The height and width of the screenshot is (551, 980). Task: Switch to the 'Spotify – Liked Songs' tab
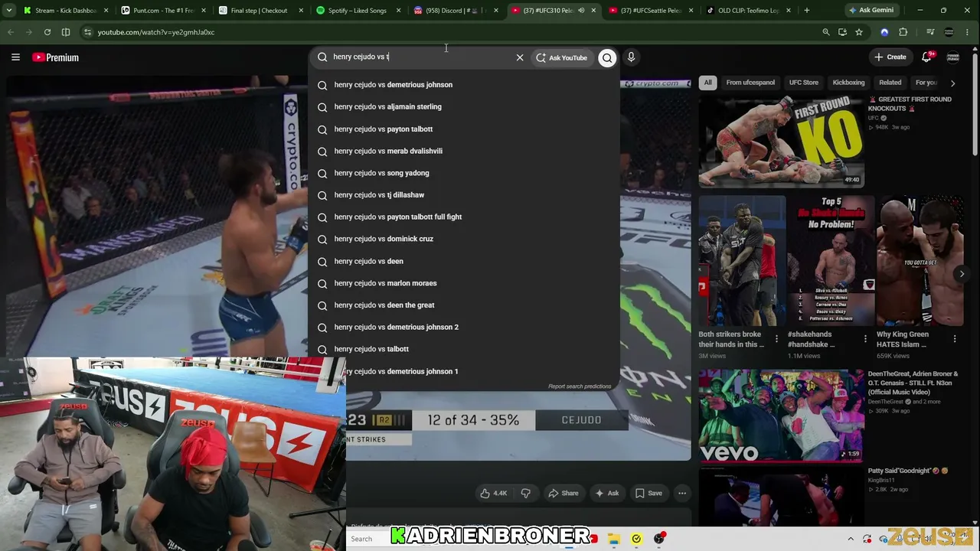[357, 11]
